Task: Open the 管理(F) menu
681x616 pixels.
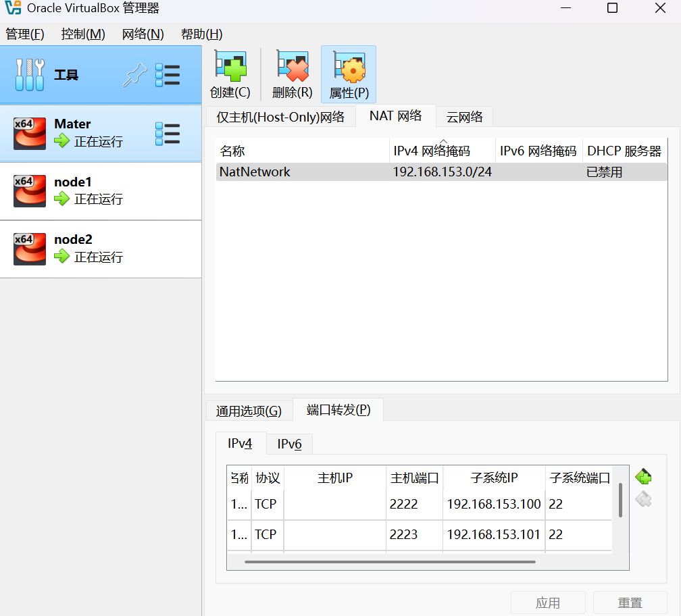Action: (x=25, y=34)
